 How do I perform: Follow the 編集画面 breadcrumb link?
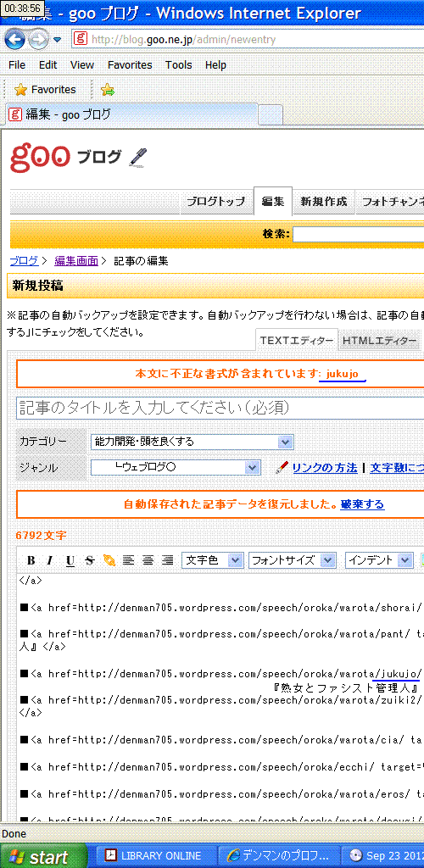[x=75, y=261]
